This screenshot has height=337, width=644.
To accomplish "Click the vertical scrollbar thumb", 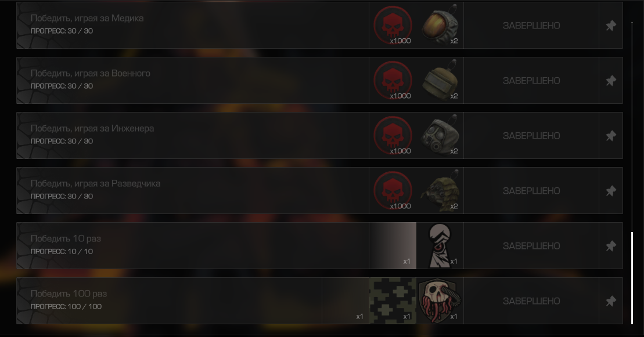I will tap(632, 278).
